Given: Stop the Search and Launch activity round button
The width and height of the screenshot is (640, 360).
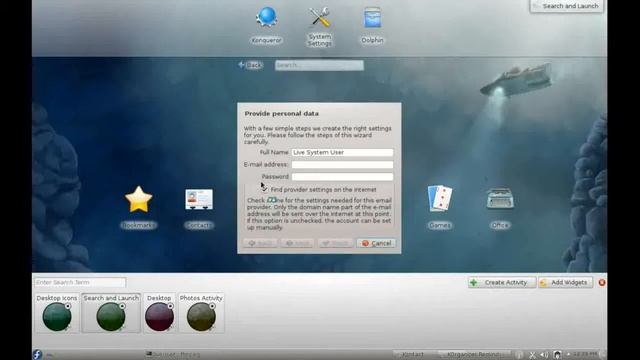Looking at the screenshot, I should 122,306.
